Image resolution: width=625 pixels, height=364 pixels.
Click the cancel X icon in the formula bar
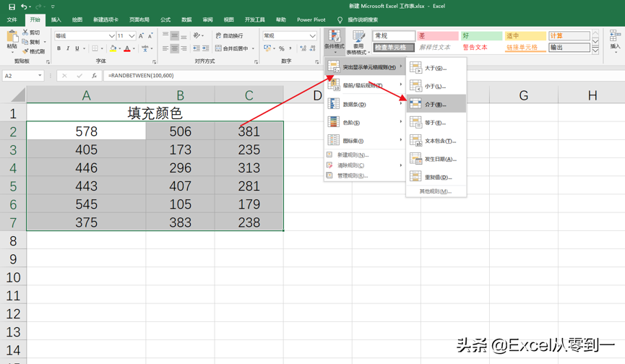64,76
